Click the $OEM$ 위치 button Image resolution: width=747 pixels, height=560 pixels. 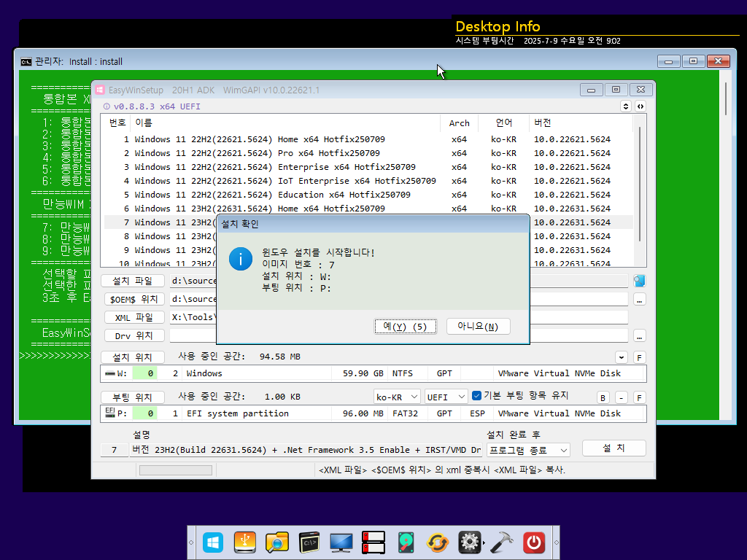134,299
